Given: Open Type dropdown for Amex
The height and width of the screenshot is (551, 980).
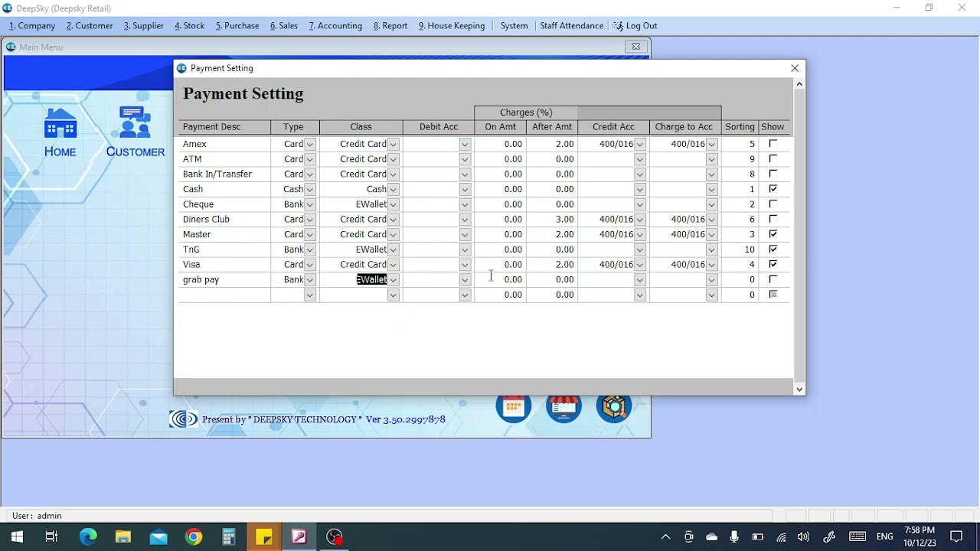Looking at the screenshot, I should 310,144.
